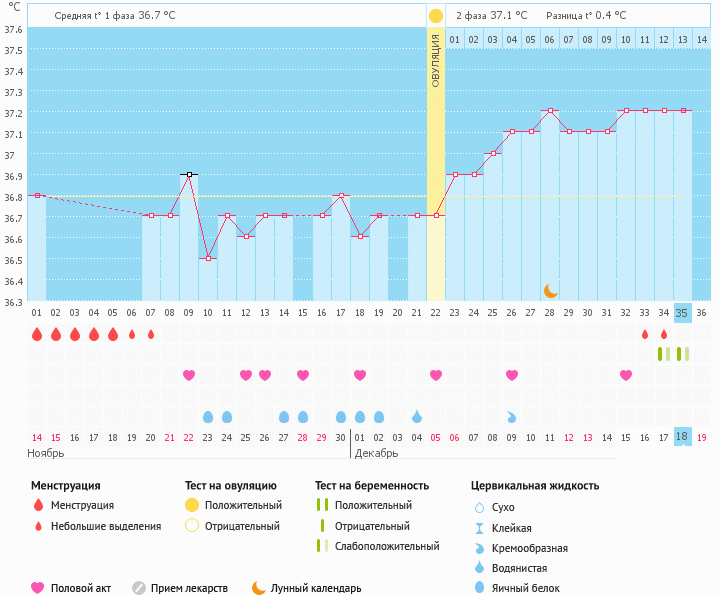This screenshot has width=720, height=595.
Task: Click the menstruation drop on cycle day 01
Action: [x=37, y=334]
